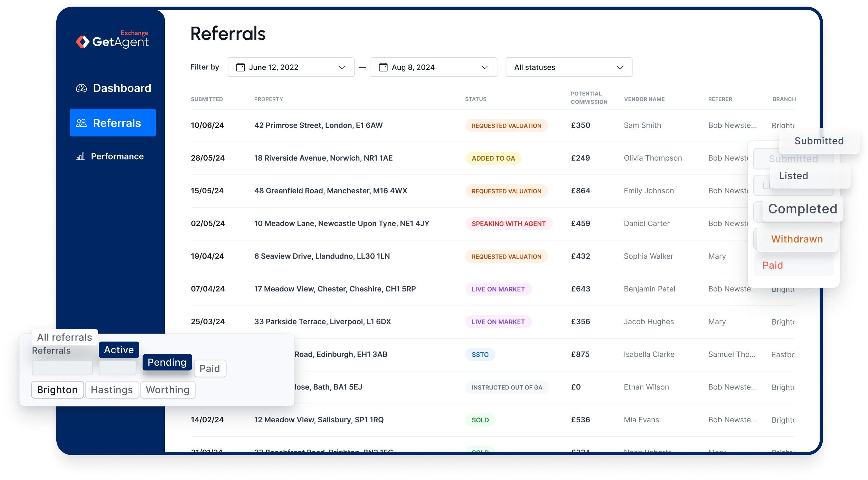Viewport: 868px width, 480px height.
Task: Click the Referrals people icon
Action: (x=82, y=123)
